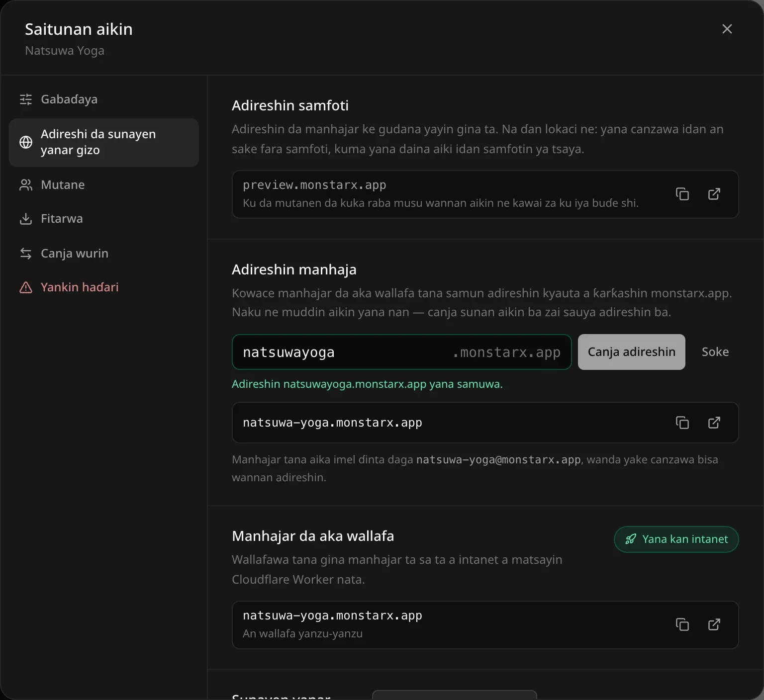Open preview.monstarx.app in a new tab
Viewport: 764px width, 700px height.
click(x=714, y=194)
